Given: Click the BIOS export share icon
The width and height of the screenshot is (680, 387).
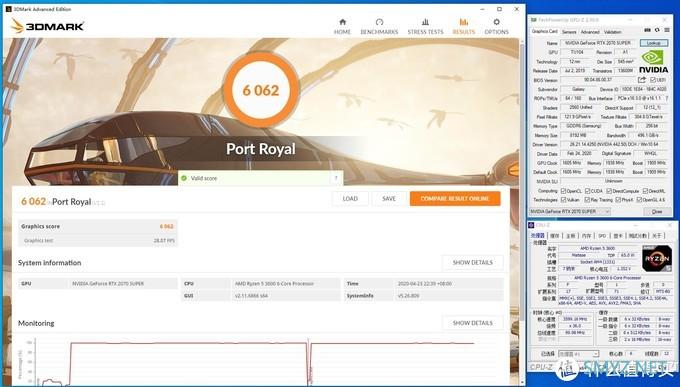Looking at the screenshot, I should 642,80.
